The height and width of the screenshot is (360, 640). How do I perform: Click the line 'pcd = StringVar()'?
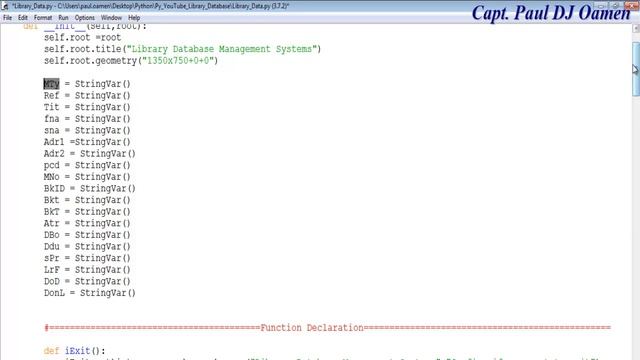pyautogui.click(x=87, y=165)
